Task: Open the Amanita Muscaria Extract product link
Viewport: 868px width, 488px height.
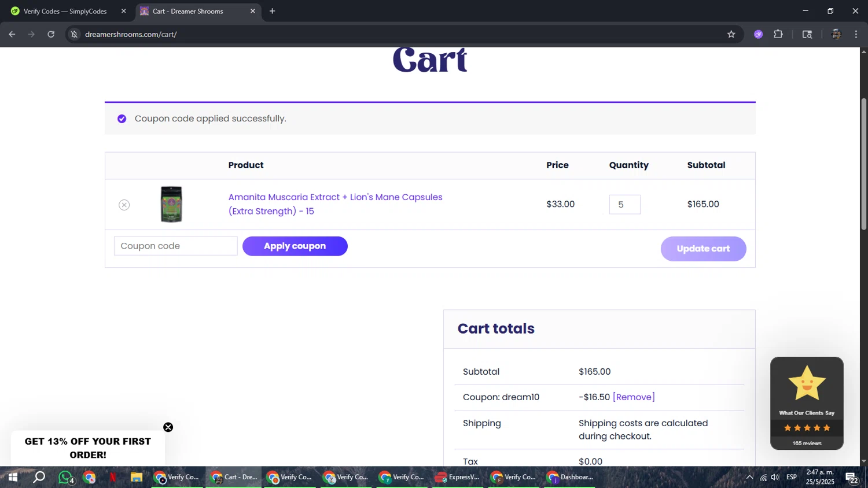Action: click(x=336, y=204)
